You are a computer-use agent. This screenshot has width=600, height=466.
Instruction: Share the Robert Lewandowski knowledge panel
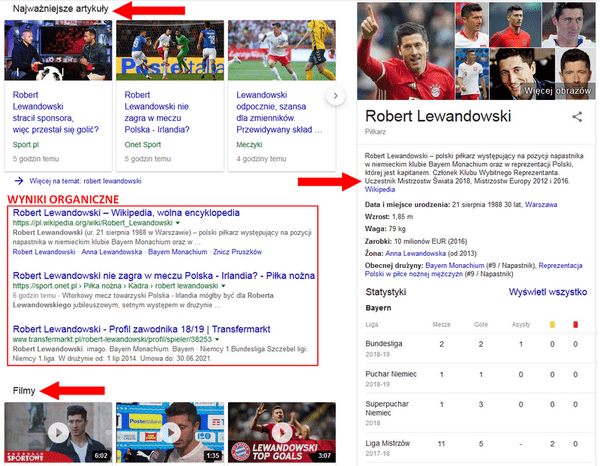(x=577, y=117)
